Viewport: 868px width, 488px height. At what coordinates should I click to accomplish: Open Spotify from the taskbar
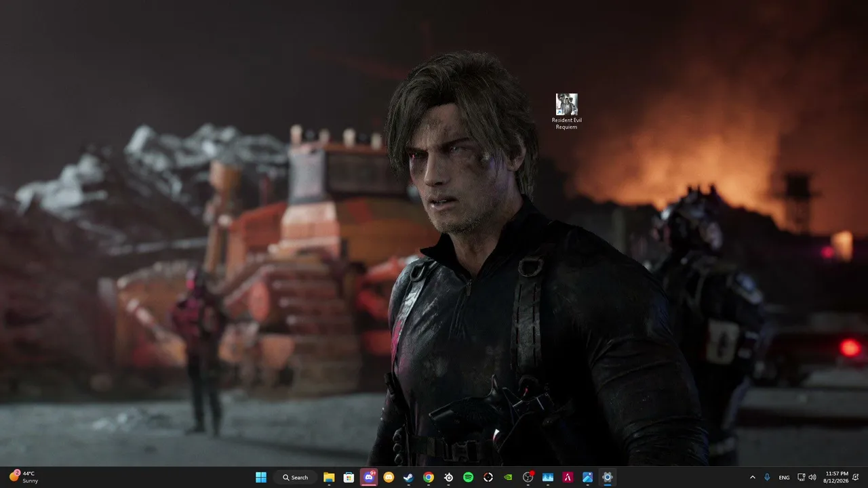point(468,477)
